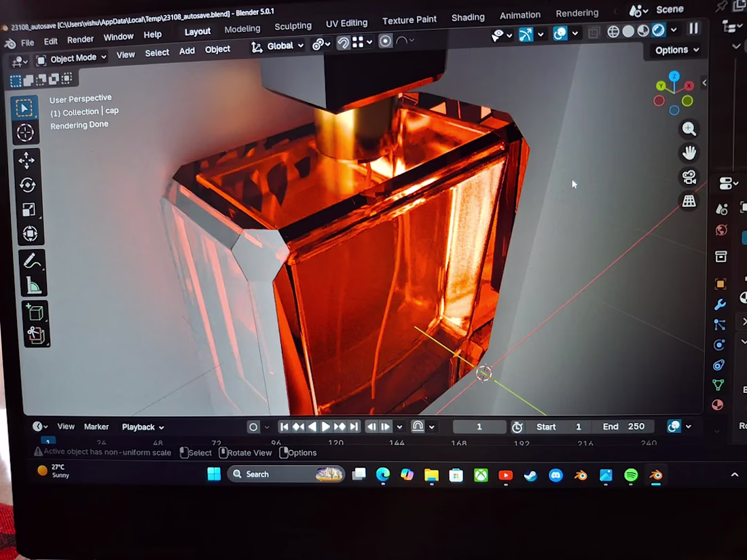This screenshot has width=747, height=560.
Task: Toggle auto keying record button in timeline
Action: point(253,427)
